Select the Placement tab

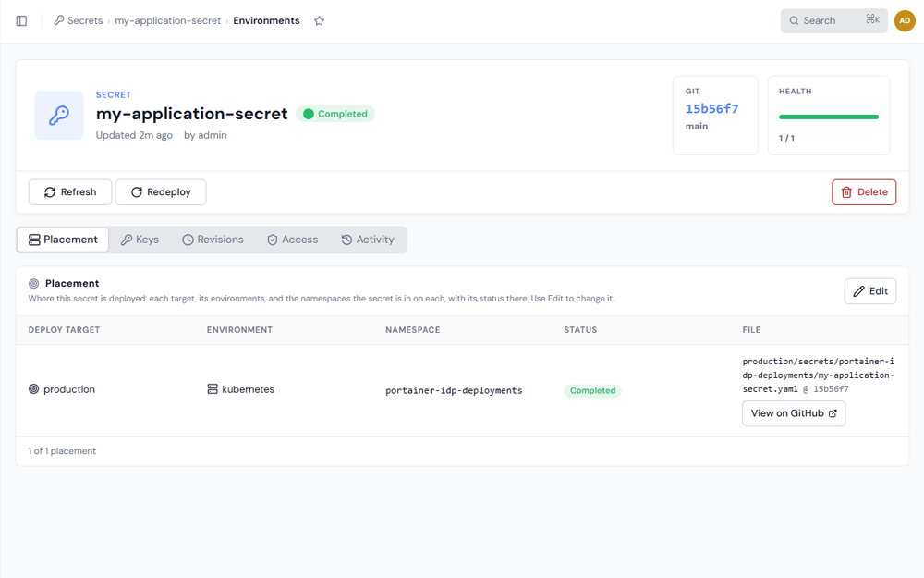pyautogui.click(x=63, y=240)
